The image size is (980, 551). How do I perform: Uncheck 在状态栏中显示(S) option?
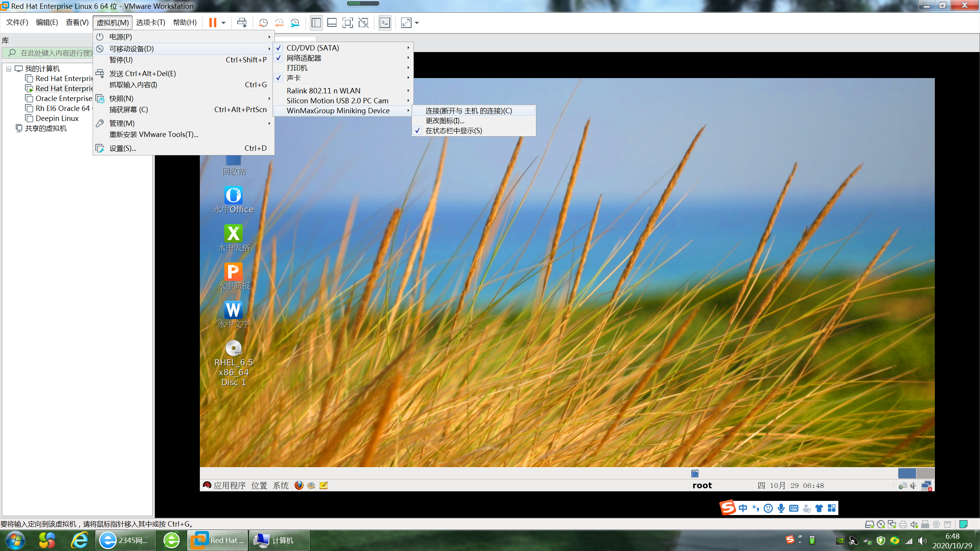click(x=453, y=130)
